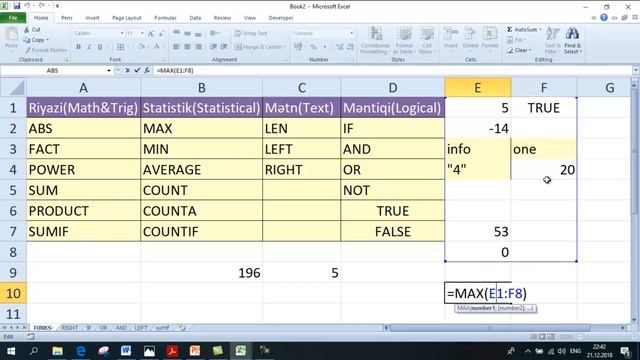Click the Save icon in Quick Access Toolbar

point(17,6)
